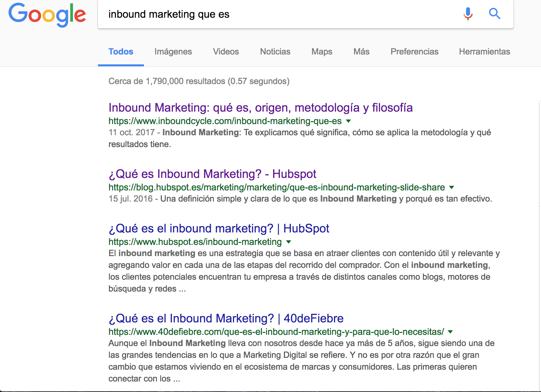Click the '15 jul. 2016' snippet date
This screenshot has width=541, height=392.
tap(130, 199)
